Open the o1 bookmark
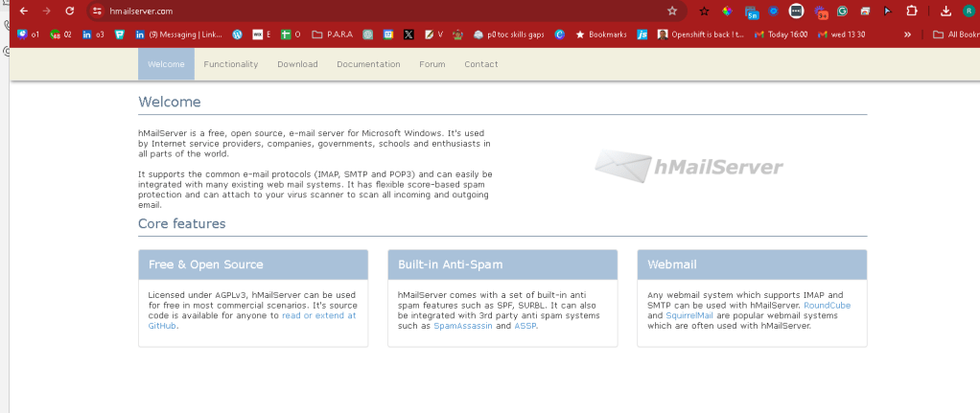 (28, 34)
